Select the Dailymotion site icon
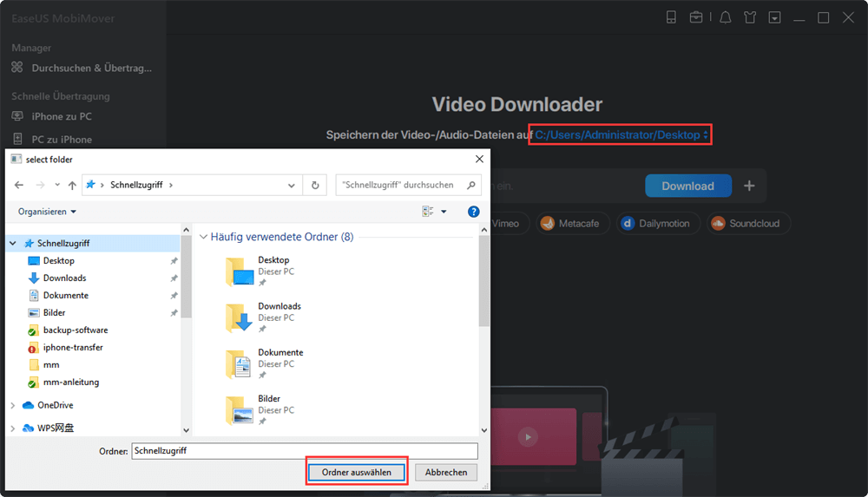This screenshot has height=497, width=868. pos(628,224)
